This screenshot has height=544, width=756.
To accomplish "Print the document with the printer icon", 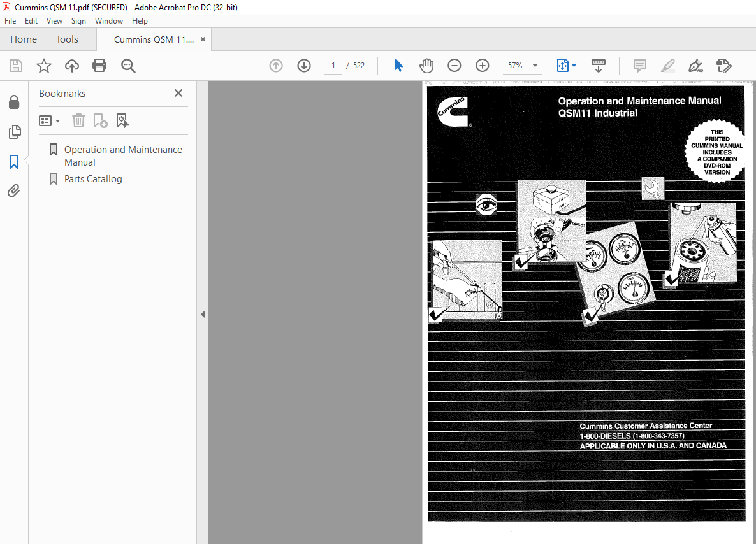I will pyautogui.click(x=99, y=66).
